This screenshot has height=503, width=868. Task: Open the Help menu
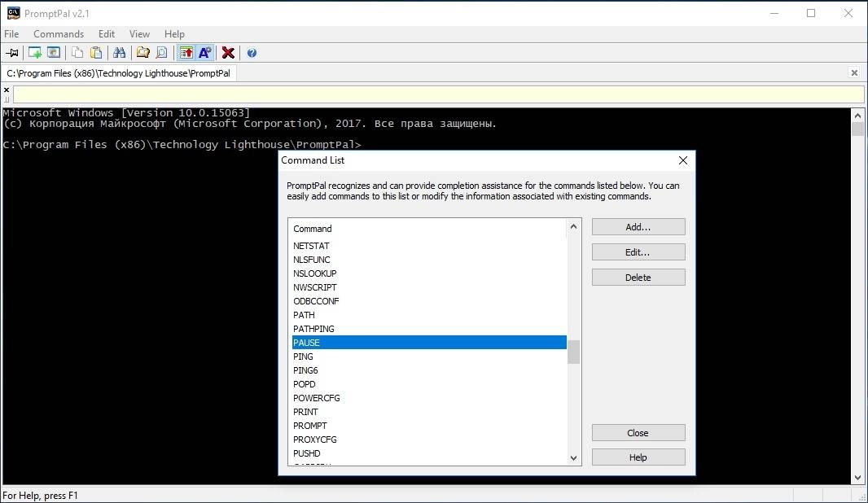coord(174,33)
